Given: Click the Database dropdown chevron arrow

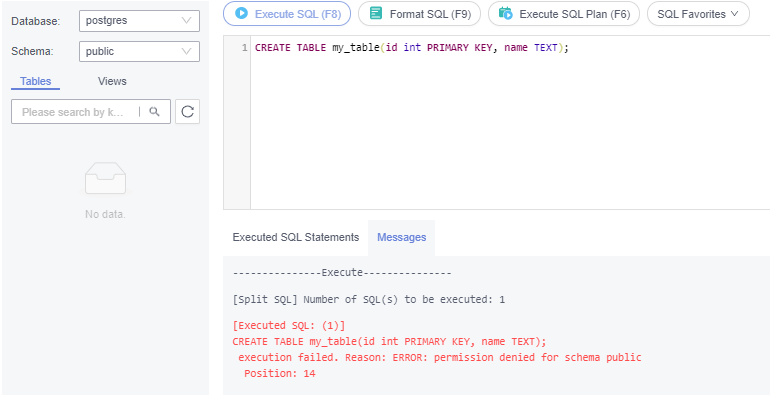Looking at the screenshot, I should [186, 21].
